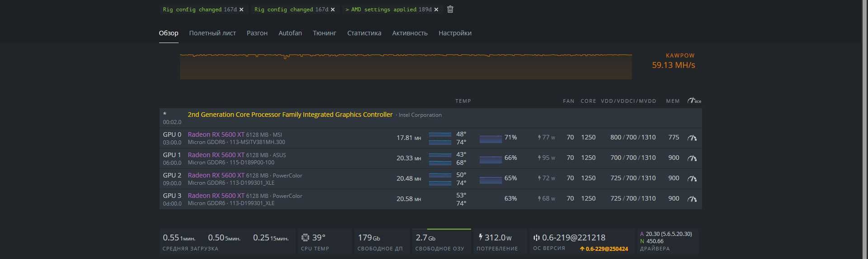Click the upgrade arrow icon before 0.6-229@250424

(x=582, y=249)
